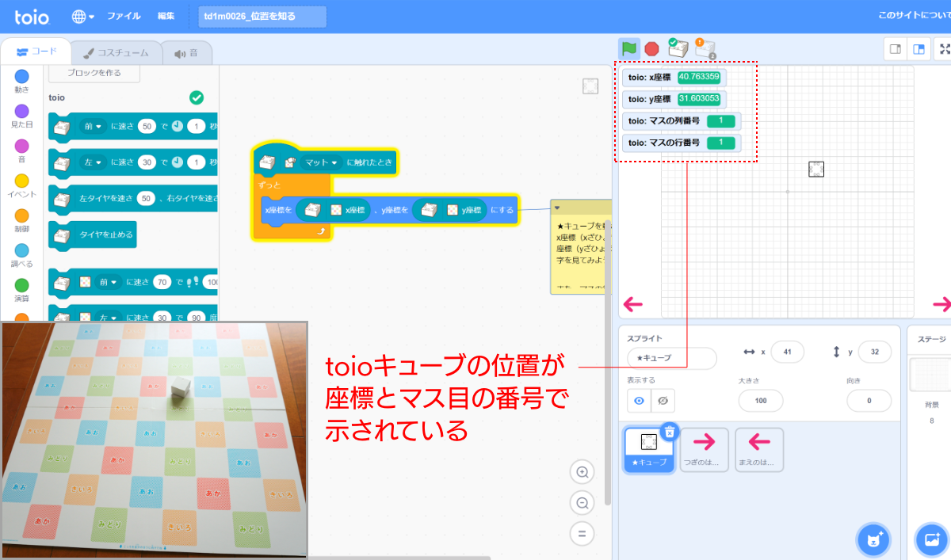Switch to the small stage layout icon

(896, 49)
